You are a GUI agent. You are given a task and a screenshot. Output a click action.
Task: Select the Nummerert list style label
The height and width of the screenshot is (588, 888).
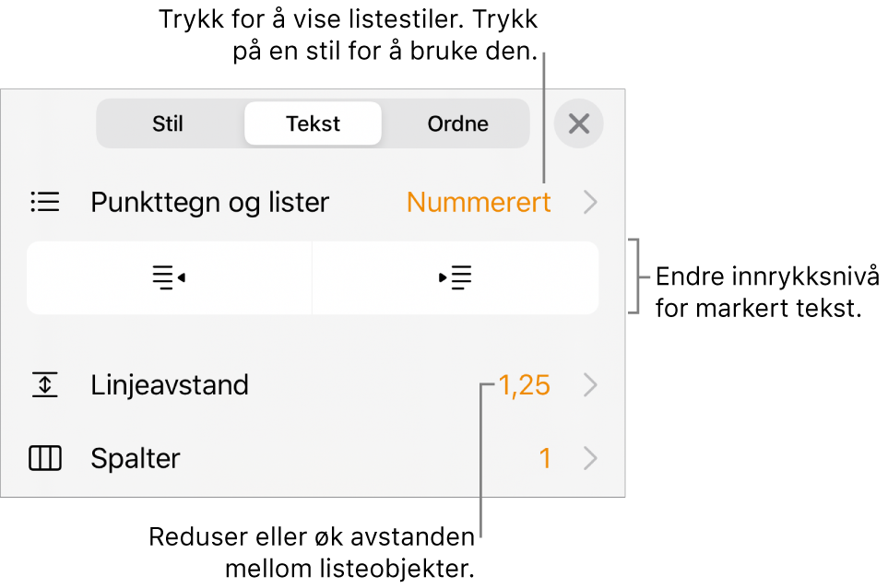[x=479, y=202]
